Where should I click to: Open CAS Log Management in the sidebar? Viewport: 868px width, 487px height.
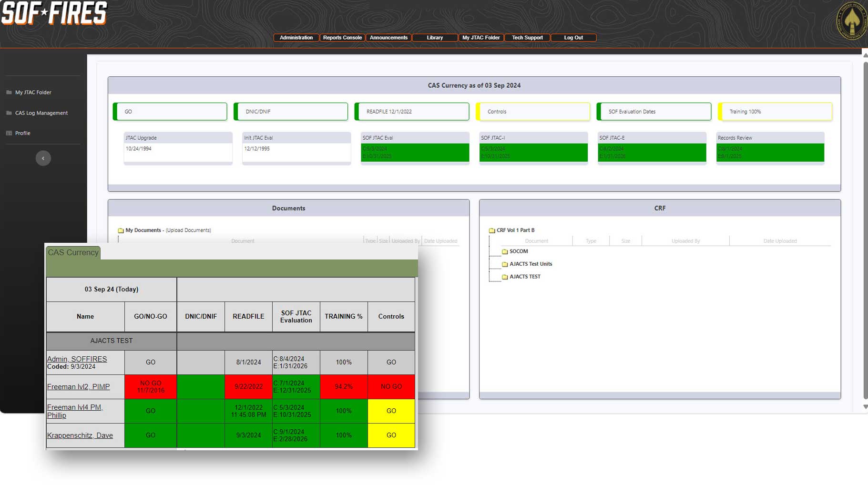(x=41, y=113)
